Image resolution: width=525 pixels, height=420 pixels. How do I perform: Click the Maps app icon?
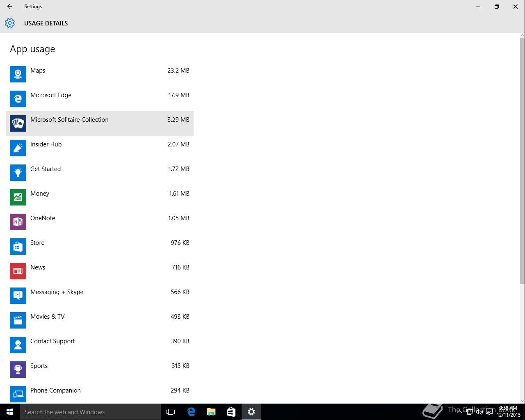18,74
